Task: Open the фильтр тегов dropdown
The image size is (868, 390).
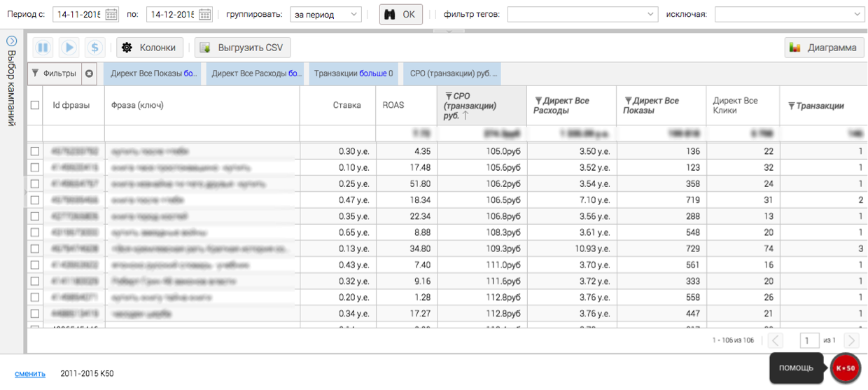Action: pyautogui.click(x=583, y=14)
